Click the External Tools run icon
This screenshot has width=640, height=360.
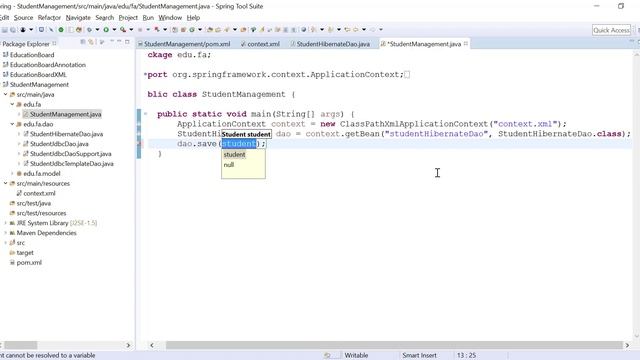click(123, 30)
